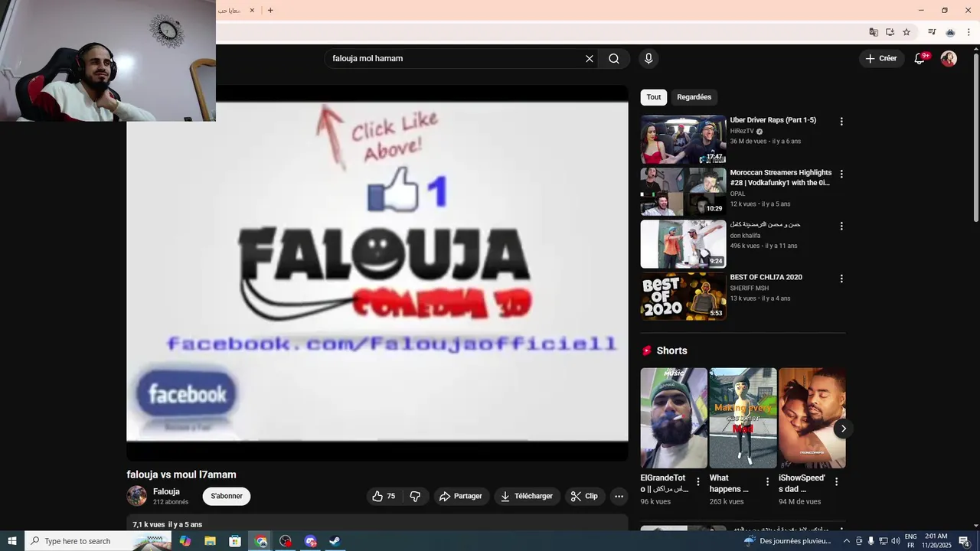The image size is (980, 551).
Task: Close the current browser tab
Action: coord(252,11)
